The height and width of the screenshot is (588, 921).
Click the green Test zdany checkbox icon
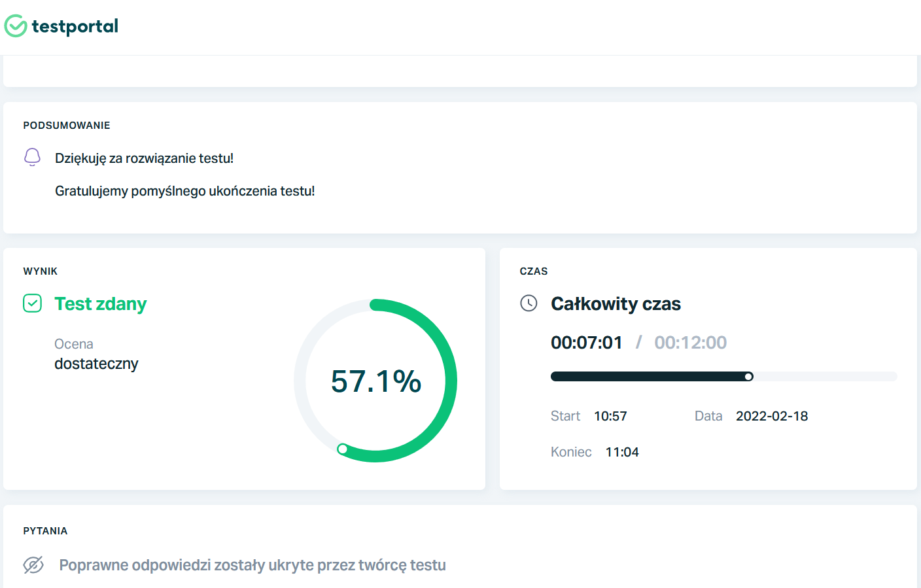coord(32,303)
